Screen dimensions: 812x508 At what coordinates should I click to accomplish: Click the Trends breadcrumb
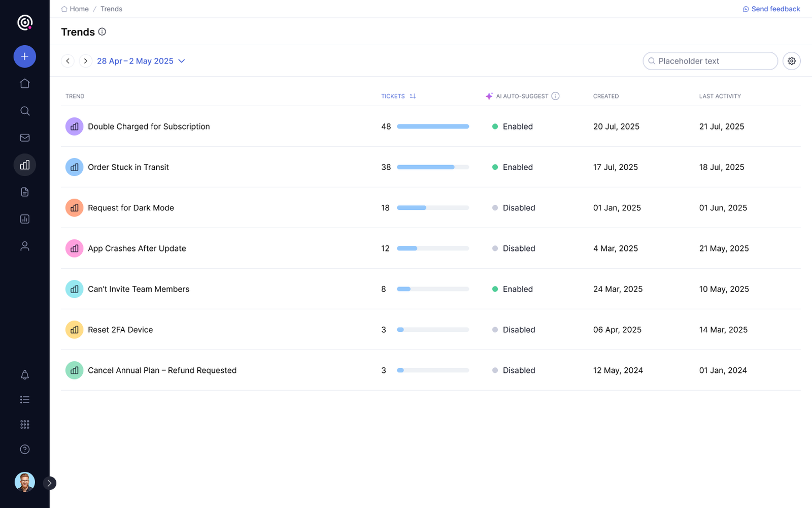[111, 9]
